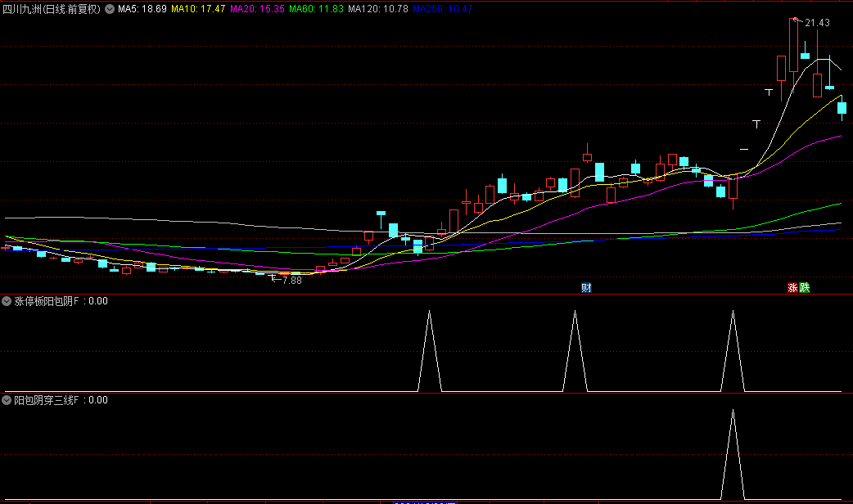Image resolution: width=853 pixels, height=504 pixels.
Task: Expand the 涨停板阳包阴F indicator menu
Action: [7, 301]
